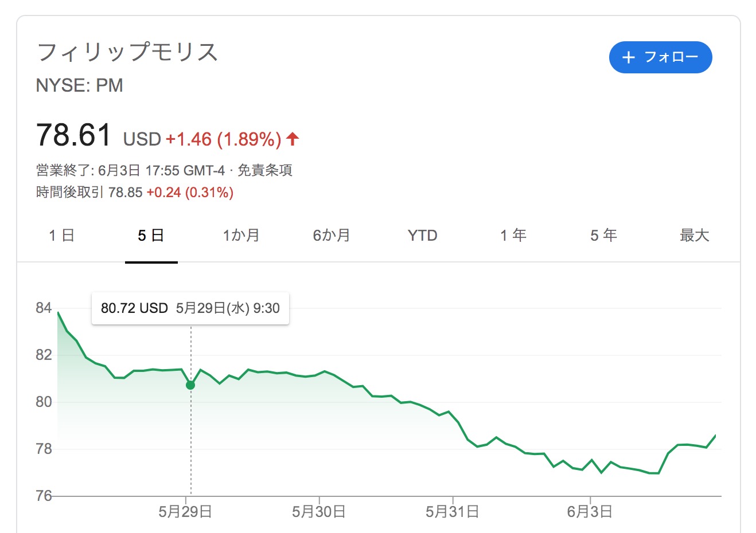Screen dimensions: 756x533
Task: Open the 免責条項 disclaimer link
Action: click(265, 170)
